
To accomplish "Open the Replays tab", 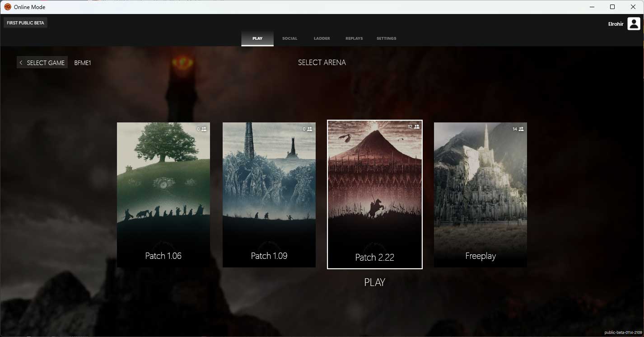I will (354, 38).
